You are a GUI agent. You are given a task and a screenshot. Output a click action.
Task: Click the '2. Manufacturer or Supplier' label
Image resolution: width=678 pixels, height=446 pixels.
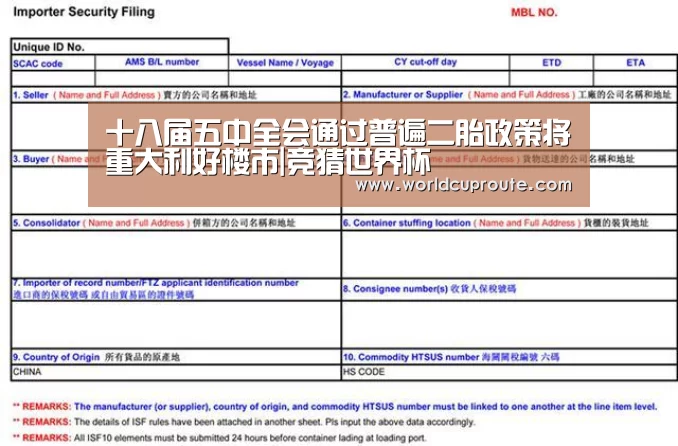[403, 95]
